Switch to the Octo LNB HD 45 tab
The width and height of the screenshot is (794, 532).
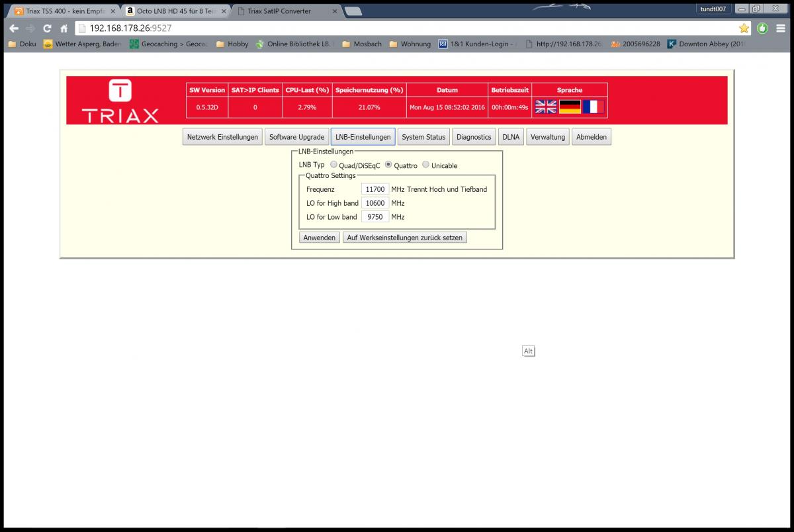point(175,11)
